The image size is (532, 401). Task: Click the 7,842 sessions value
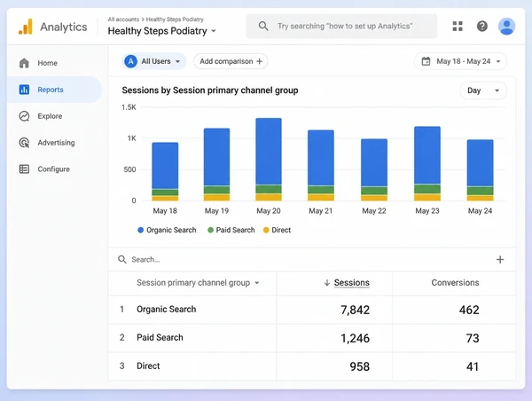(x=355, y=310)
